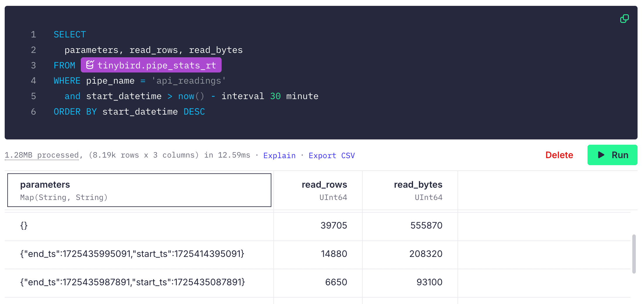Click the '1.28MB processed' underlined stat
The image size is (644, 304).
(x=42, y=155)
